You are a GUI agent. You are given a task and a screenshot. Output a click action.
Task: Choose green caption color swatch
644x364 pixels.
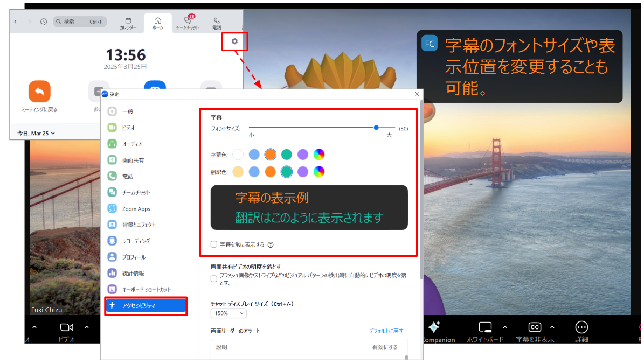pyautogui.click(x=287, y=155)
